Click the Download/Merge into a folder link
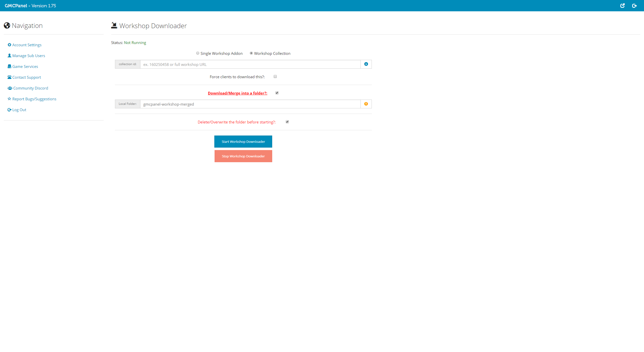The height and width of the screenshot is (352, 644). pyautogui.click(x=238, y=93)
